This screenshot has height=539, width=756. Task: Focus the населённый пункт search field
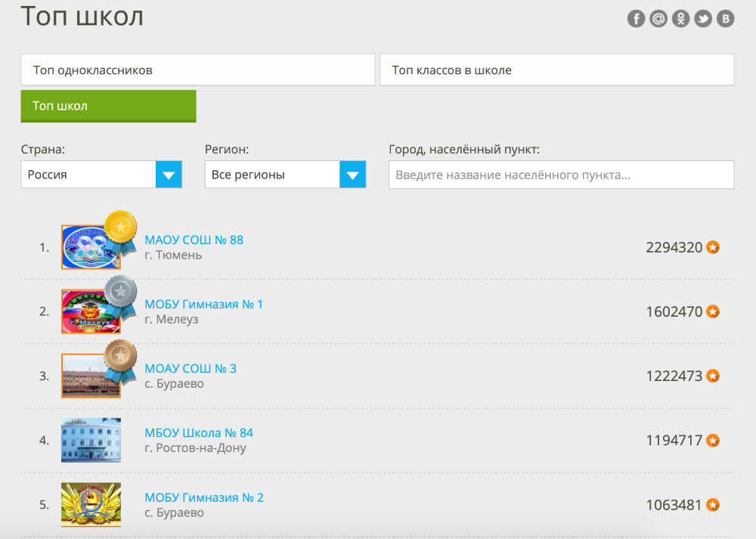(x=561, y=175)
